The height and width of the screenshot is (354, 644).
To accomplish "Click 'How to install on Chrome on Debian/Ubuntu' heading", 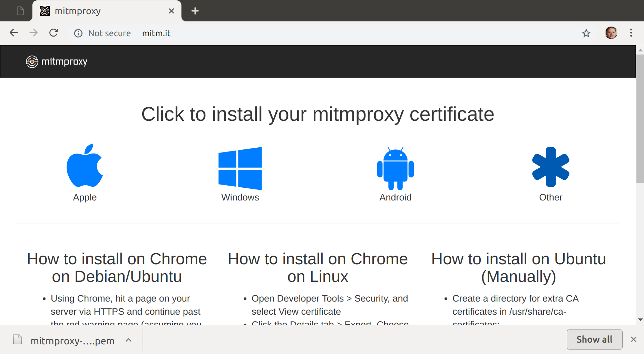I will [117, 268].
